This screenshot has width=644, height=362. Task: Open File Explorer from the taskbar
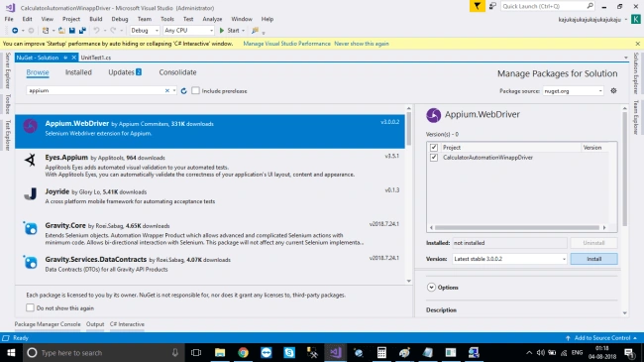click(x=220, y=353)
